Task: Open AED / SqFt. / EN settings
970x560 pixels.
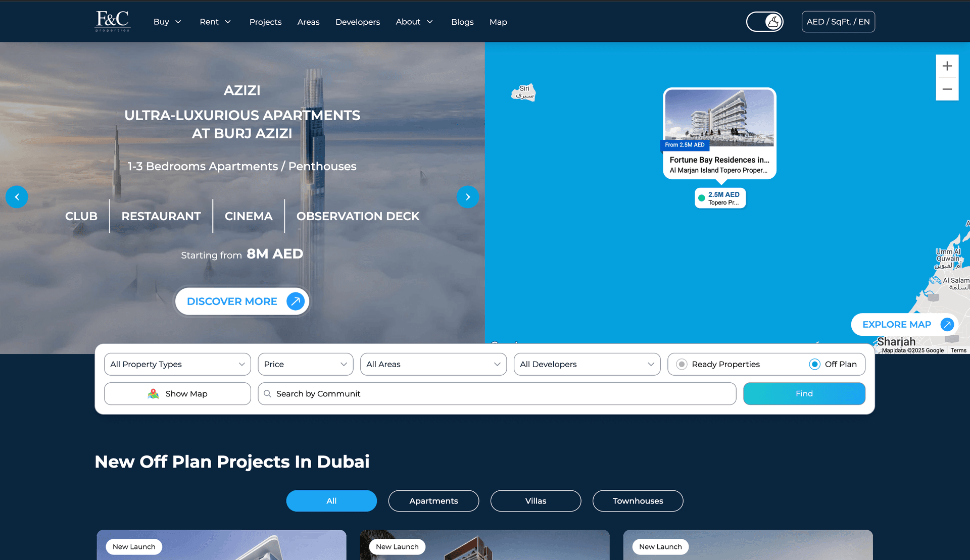Action: [x=838, y=22]
